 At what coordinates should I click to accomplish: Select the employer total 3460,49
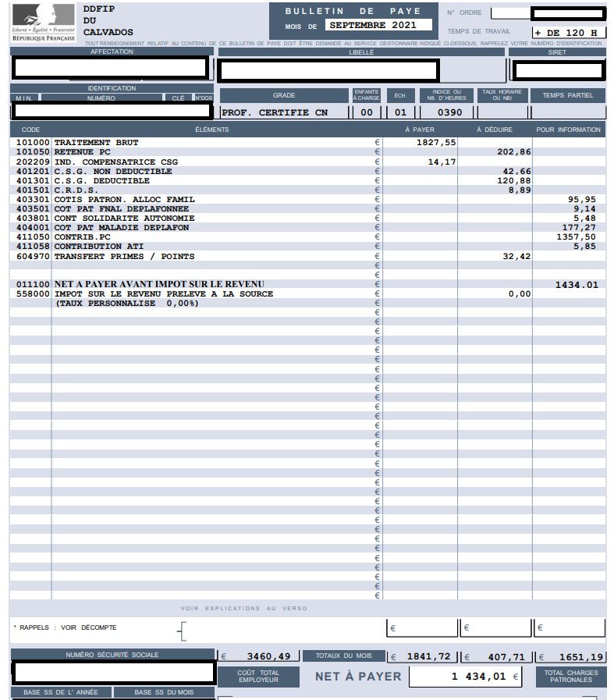268,656
